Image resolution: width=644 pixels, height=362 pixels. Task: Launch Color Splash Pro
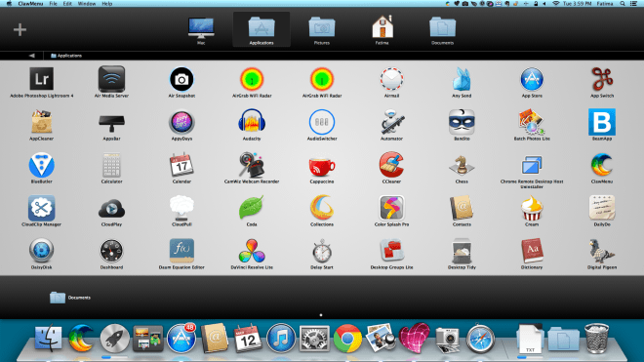coord(391,208)
